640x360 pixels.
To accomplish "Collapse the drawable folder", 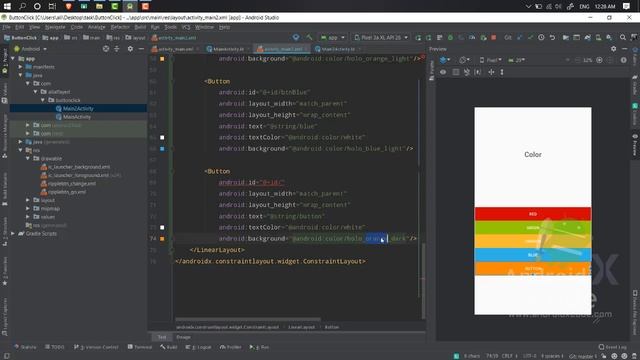I will (x=28, y=158).
